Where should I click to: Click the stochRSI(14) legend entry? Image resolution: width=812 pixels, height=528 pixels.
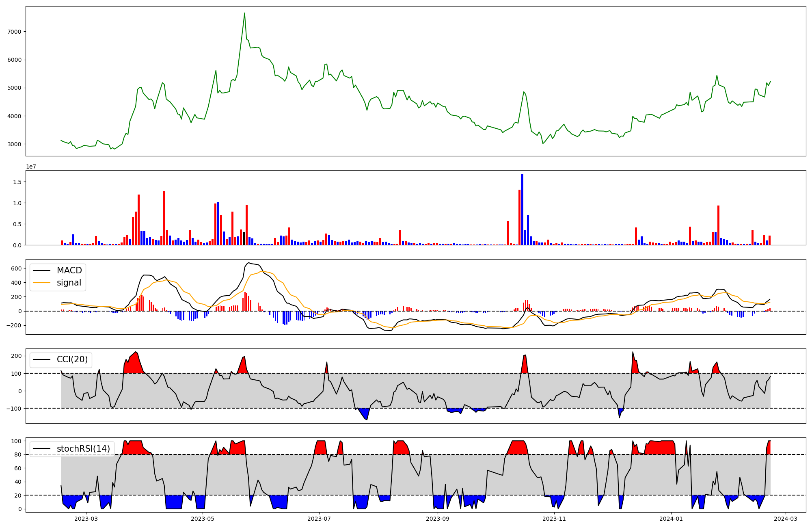click(x=83, y=449)
